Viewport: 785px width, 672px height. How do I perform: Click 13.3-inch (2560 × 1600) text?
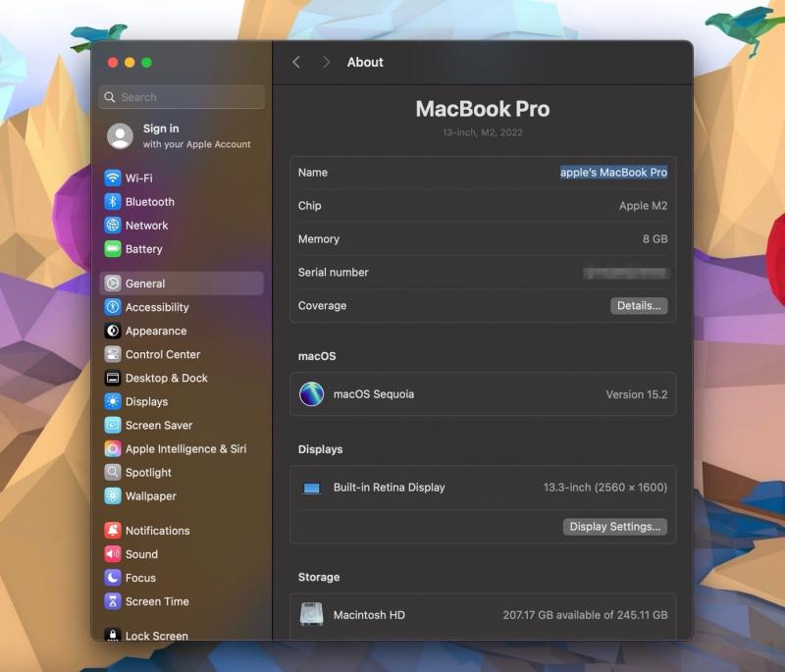[x=604, y=488]
